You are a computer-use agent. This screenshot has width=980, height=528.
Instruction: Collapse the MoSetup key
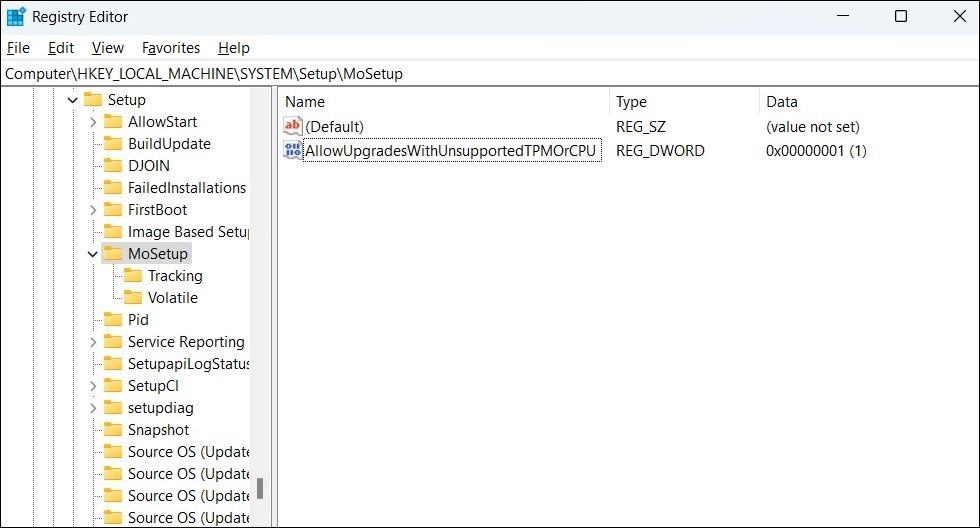pyautogui.click(x=92, y=254)
